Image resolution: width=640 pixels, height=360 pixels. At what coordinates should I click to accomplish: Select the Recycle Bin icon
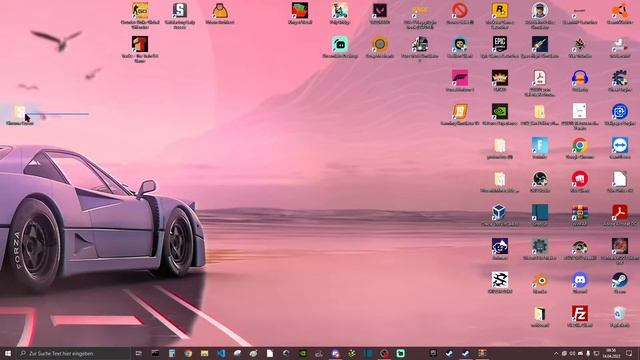tap(620, 316)
